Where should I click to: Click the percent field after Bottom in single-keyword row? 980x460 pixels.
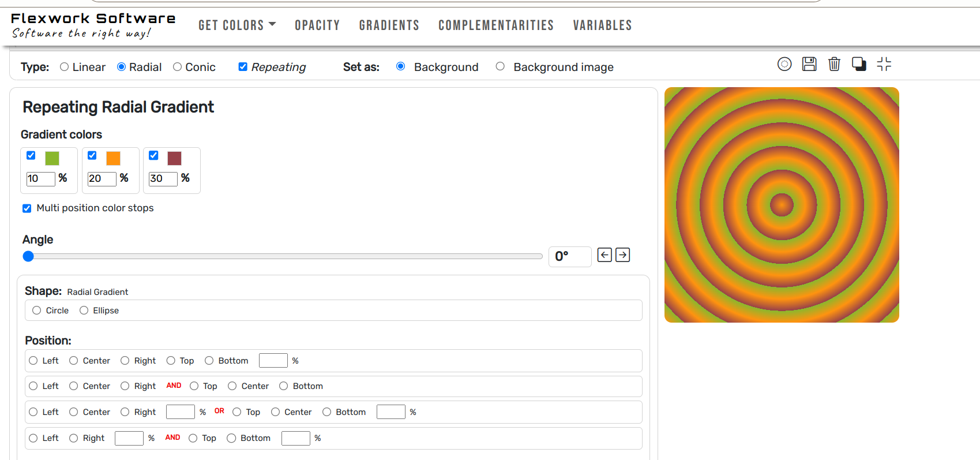[x=273, y=361]
